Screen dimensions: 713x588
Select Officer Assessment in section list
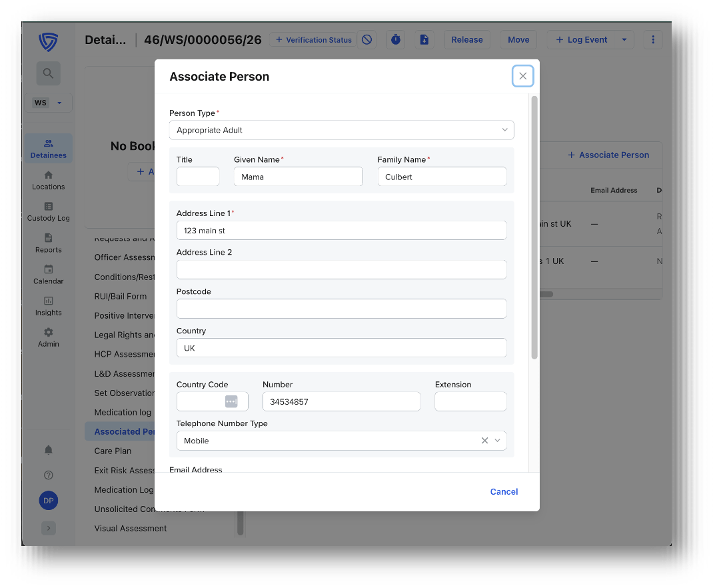coord(124,257)
